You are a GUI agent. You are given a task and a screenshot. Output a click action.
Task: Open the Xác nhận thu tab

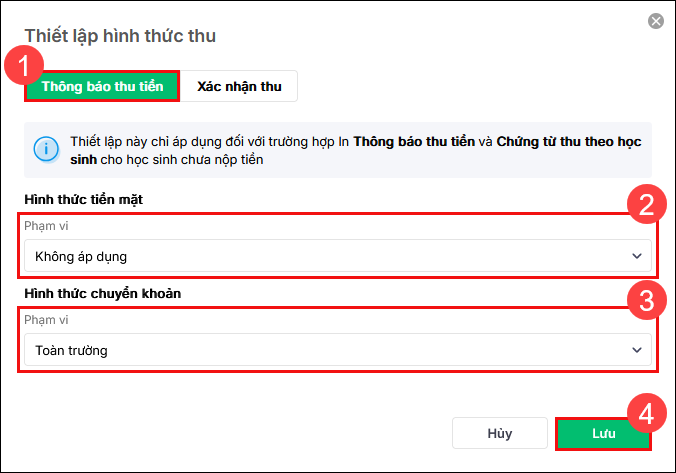(x=239, y=86)
